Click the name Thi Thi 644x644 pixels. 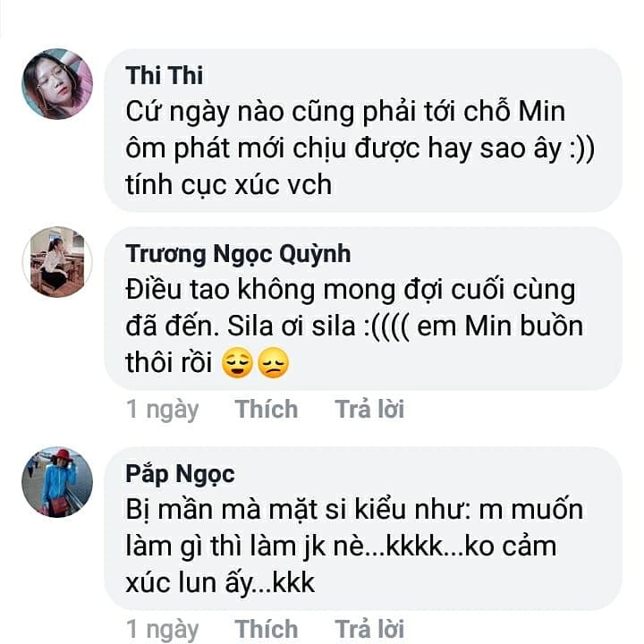[x=165, y=74]
